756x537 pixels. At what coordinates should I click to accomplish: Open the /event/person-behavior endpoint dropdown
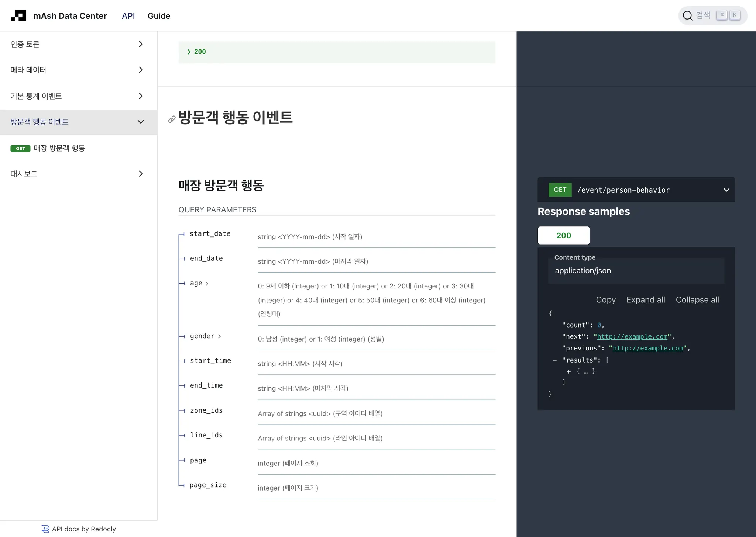click(x=726, y=190)
